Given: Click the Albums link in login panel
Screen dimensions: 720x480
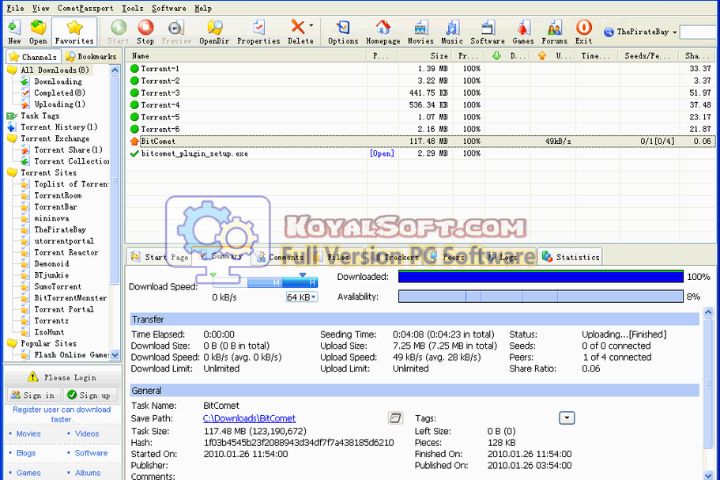Looking at the screenshot, I should (87, 473).
